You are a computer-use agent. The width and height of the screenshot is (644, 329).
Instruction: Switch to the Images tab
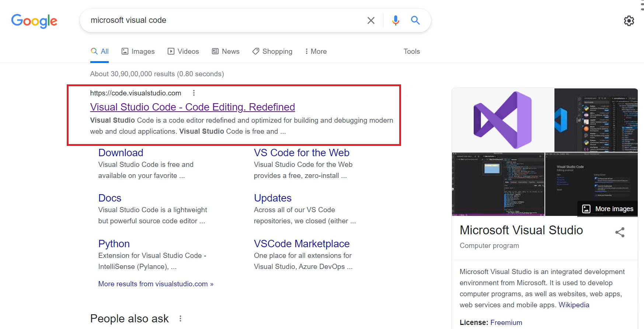[x=138, y=52]
